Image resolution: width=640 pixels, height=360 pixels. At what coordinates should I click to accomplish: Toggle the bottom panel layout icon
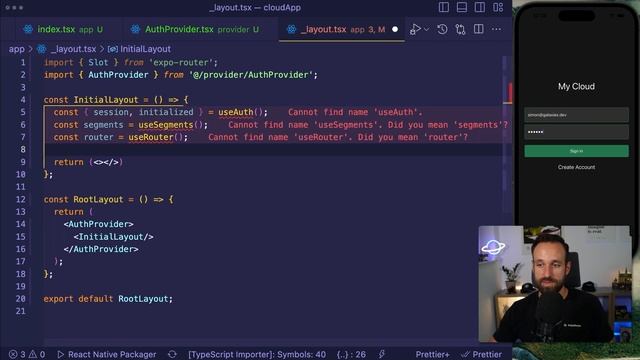462,7
